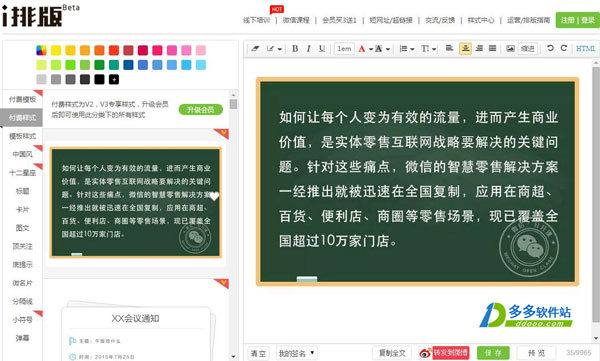Justify text using the toolbar
This screenshot has width=600, height=361.
492,48
